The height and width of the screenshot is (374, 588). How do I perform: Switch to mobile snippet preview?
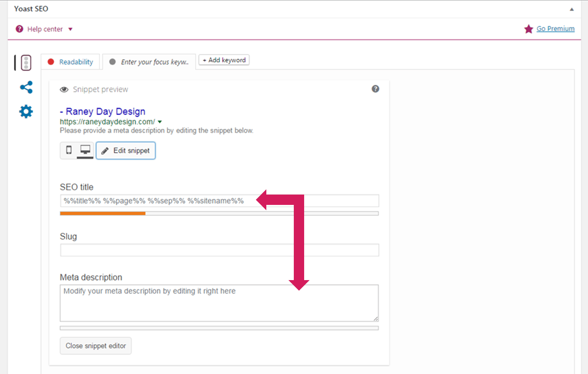(x=69, y=150)
